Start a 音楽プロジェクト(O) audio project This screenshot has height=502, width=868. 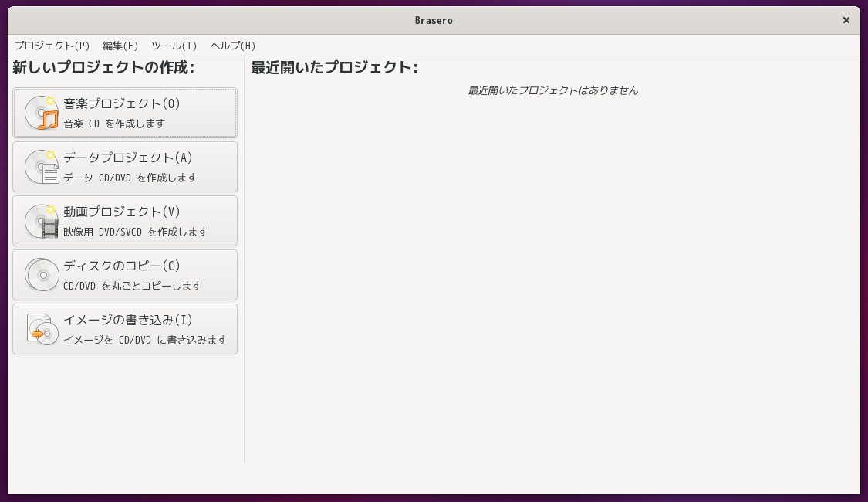(125, 113)
